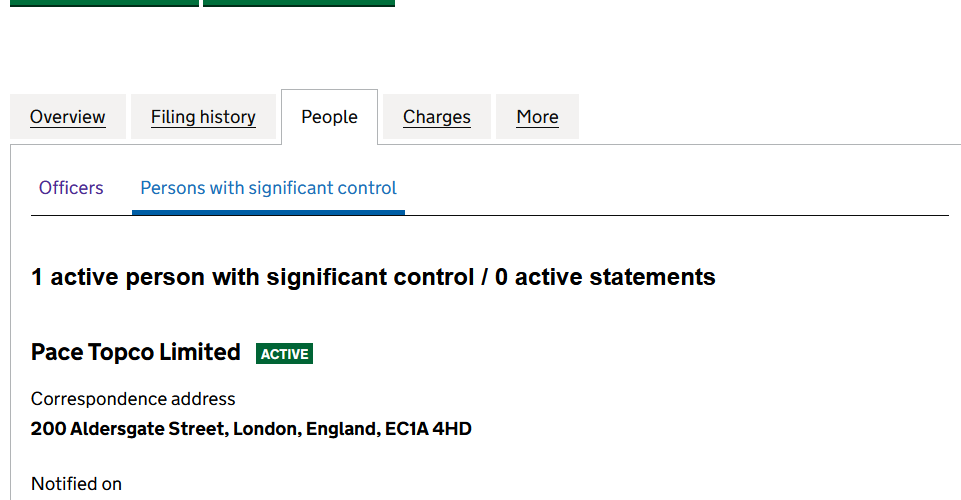Select Persons with significant control sub-tab
The image size is (961, 500).
(268, 188)
